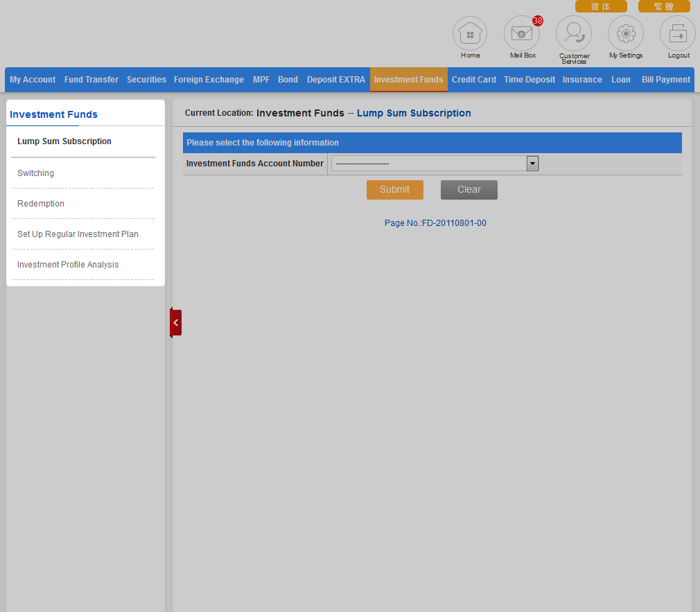Open the Mail Box icon
700x612 pixels.
pos(522,34)
